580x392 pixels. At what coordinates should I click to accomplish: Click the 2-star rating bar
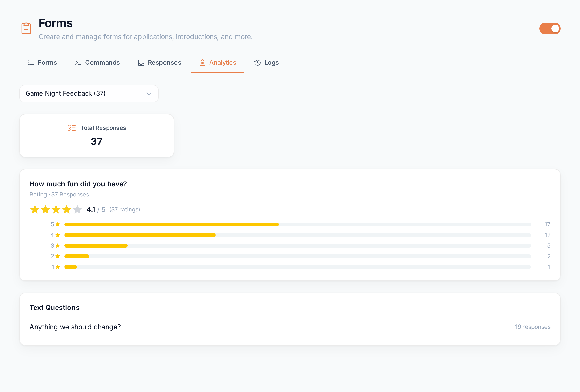tap(297, 256)
